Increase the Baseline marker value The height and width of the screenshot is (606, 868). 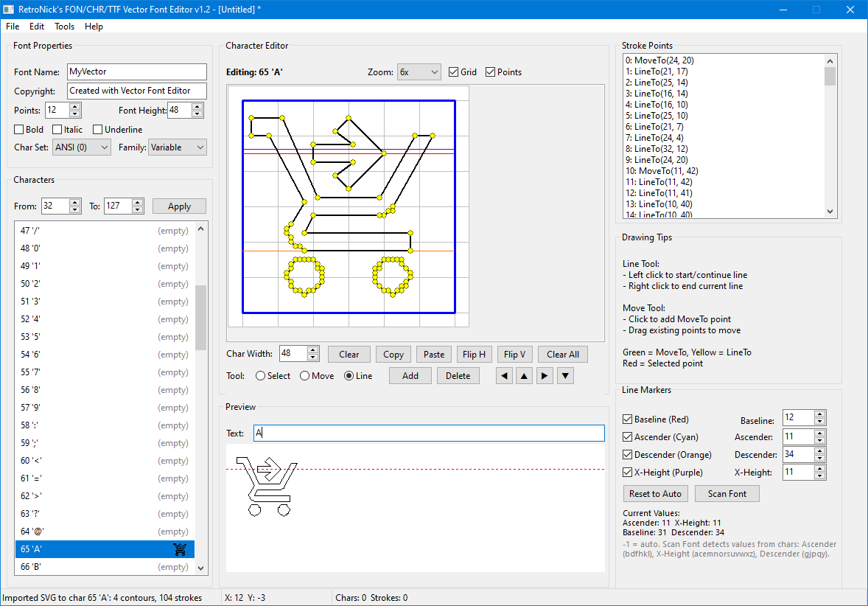tap(820, 414)
